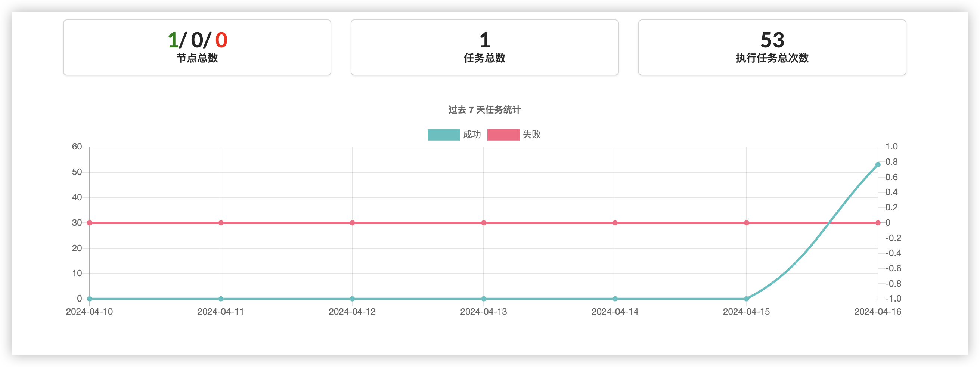The image size is (980, 367).
Task: Click the x-axis label 2024-04-13
Action: click(x=484, y=312)
